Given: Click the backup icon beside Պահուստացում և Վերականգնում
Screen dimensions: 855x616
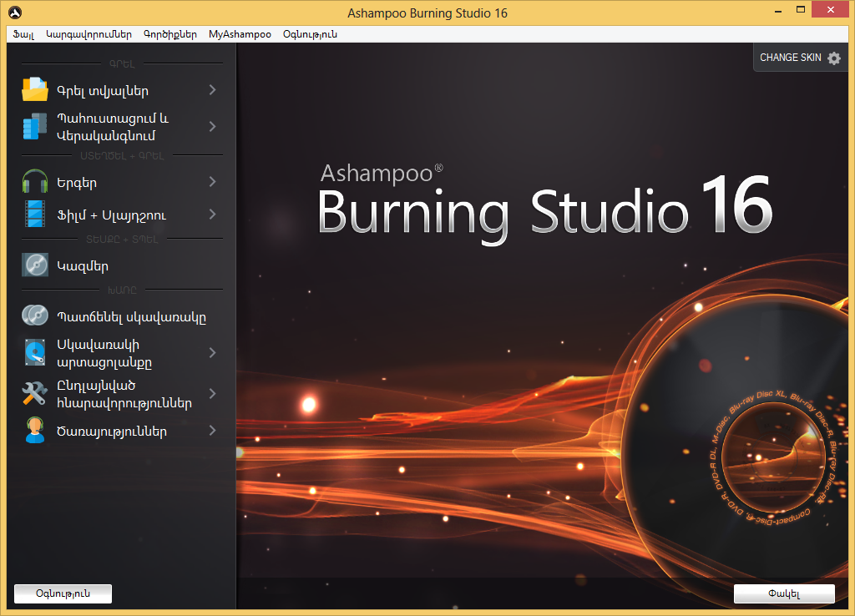Looking at the screenshot, I should tap(35, 127).
